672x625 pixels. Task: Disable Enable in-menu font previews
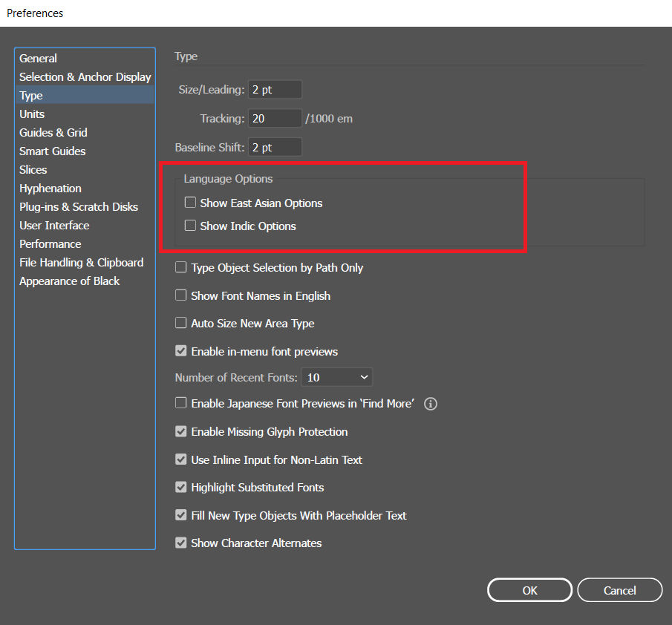[180, 351]
